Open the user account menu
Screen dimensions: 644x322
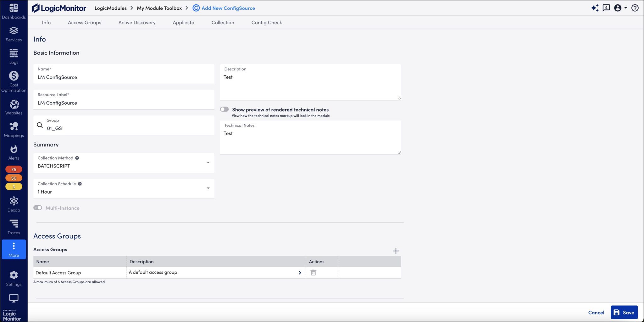click(620, 8)
